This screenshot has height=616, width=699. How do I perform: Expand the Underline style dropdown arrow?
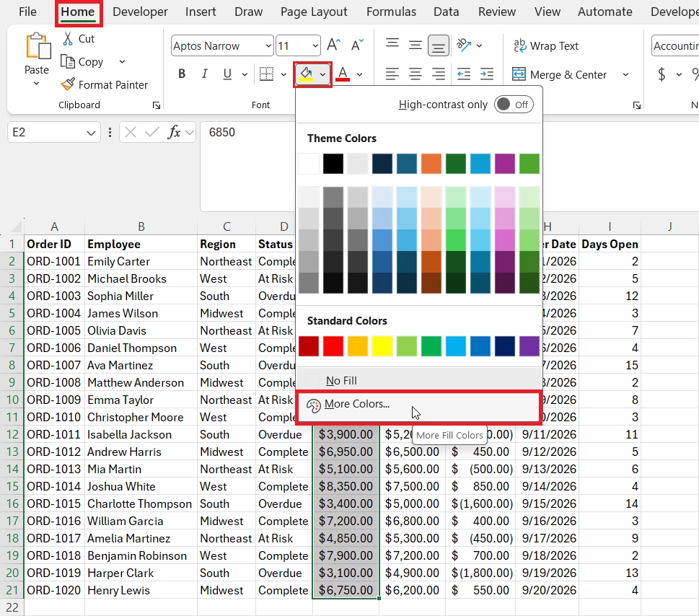coord(245,74)
